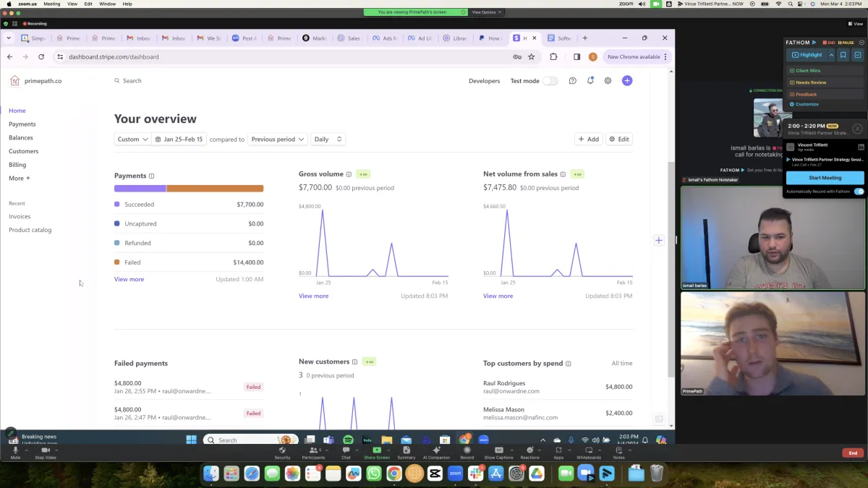Click Zoom Share Screen icon

coord(376,450)
